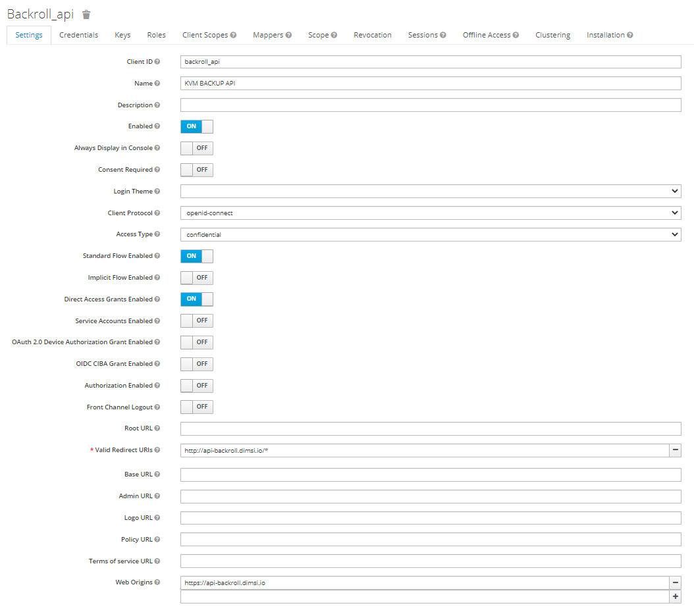Show help for Standard Flow Enabled
The image size is (694, 616).
coord(157,256)
